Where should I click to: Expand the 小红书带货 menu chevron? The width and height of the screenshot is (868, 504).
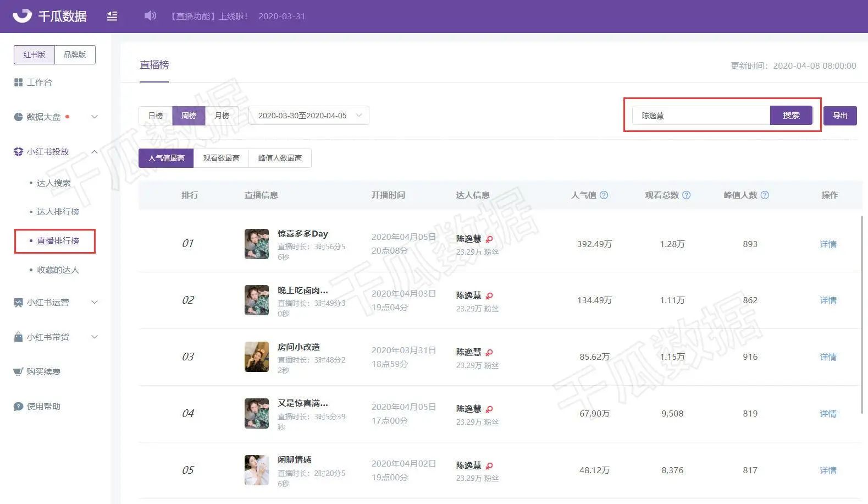[95, 337]
